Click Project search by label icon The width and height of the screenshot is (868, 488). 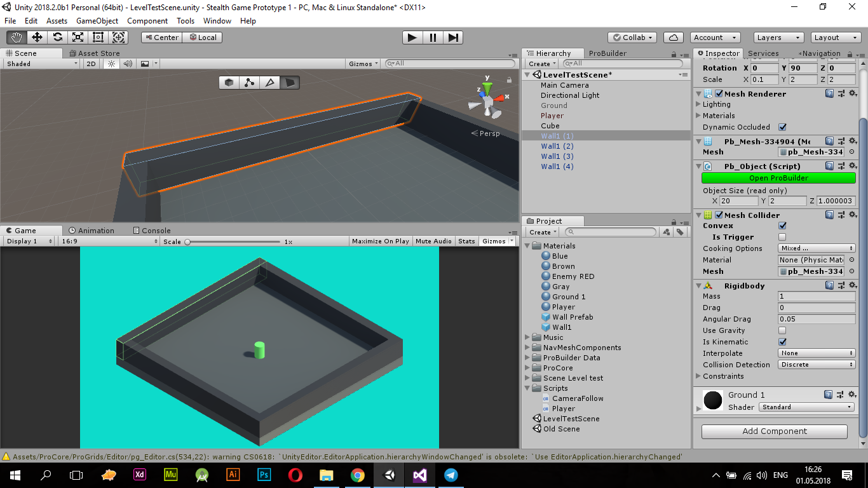(680, 232)
